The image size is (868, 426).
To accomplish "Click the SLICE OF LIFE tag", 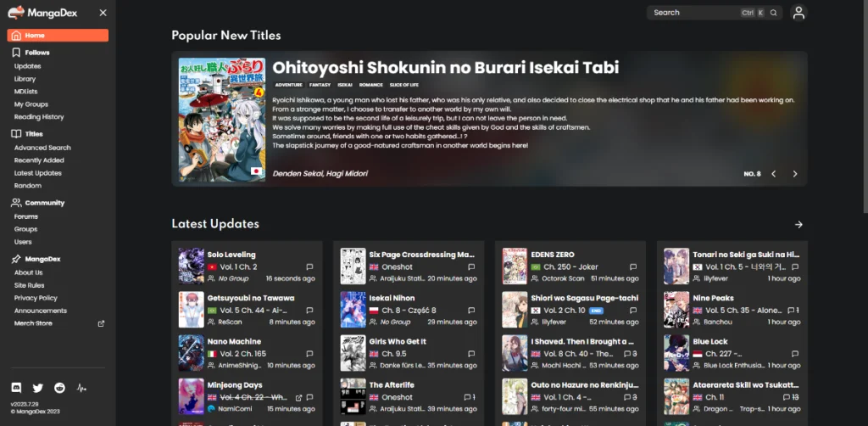I will pyautogui.click(x=404, y=85).
